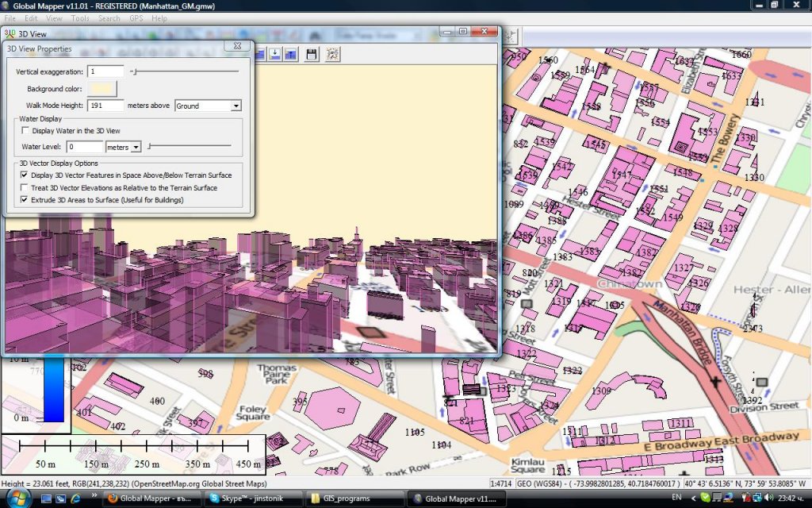The height and width of the screenshot is (508, 812).
Task: Open the Edit menu
Action: [31, 18]
